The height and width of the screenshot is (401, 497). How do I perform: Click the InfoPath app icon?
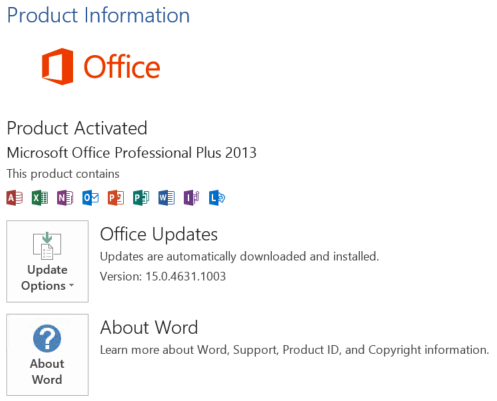click(192, 198)
